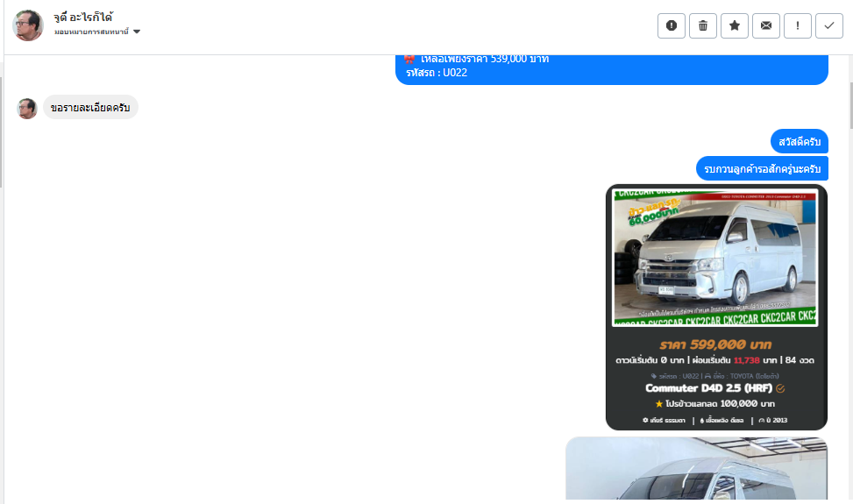Mark conversation unread with envelope icon
Image resolution: width=853 pixels, height=504 pixels.
[766, 25]
